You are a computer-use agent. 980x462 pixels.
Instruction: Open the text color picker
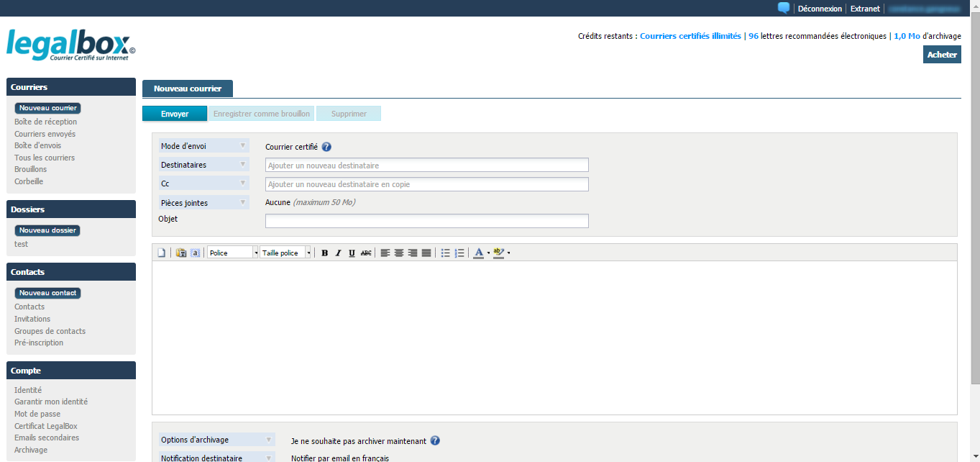[x=479, y=253]
